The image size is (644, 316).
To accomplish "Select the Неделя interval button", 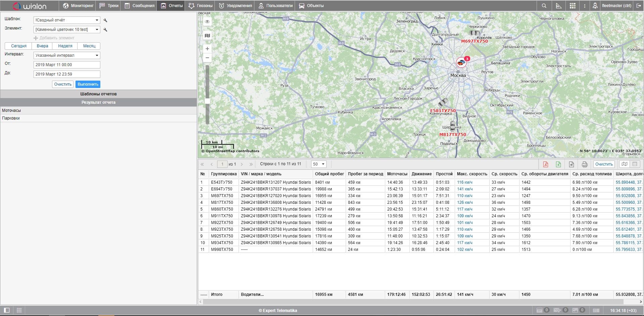I will 65,46.
